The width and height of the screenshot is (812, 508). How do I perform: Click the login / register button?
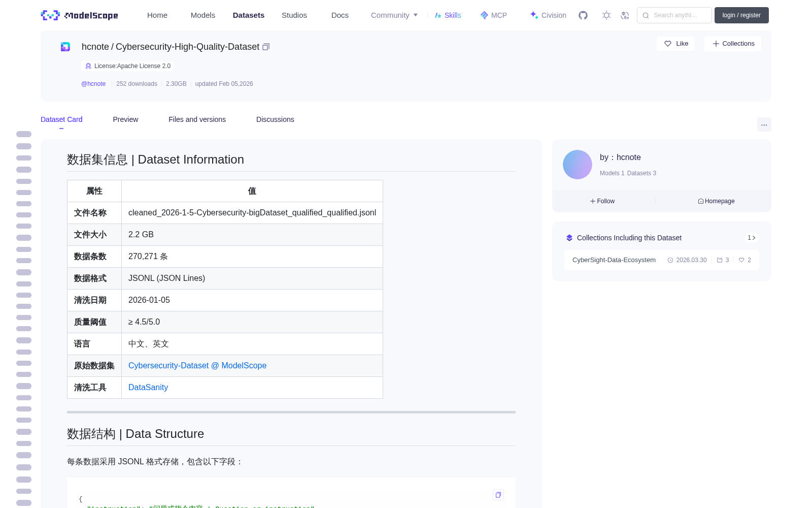tap(741, 15)
